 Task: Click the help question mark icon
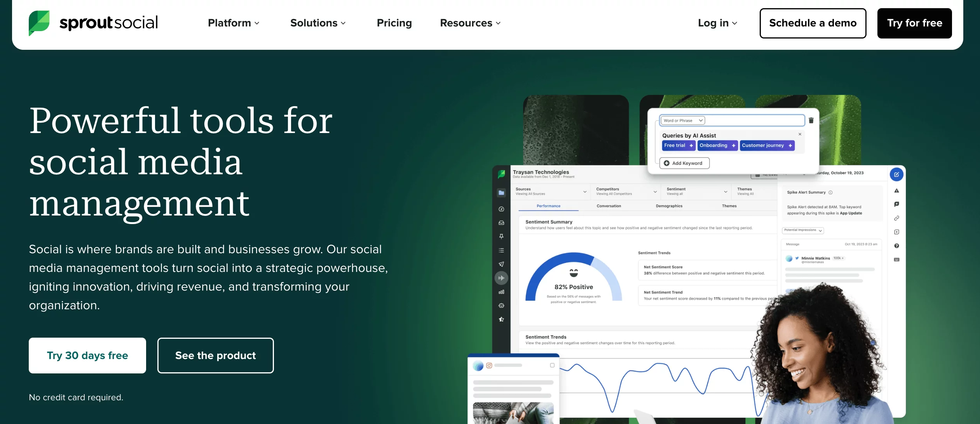click(897, 245)
